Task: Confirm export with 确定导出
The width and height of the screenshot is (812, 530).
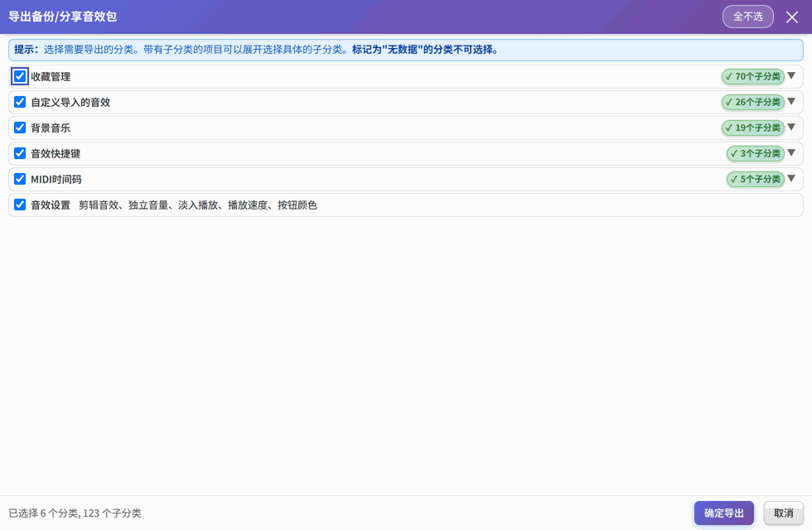Action: (x=724, y=513)
